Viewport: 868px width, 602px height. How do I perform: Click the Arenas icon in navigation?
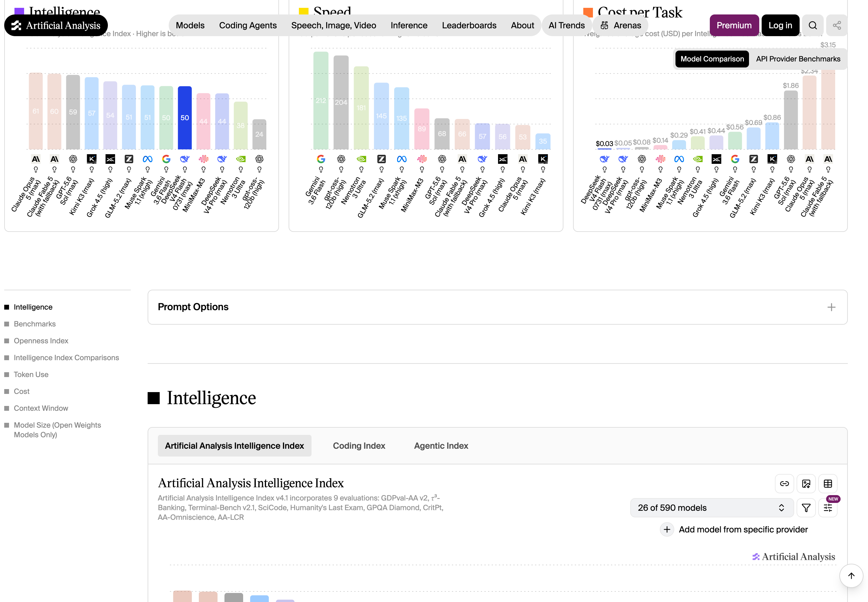click(604, 25)
